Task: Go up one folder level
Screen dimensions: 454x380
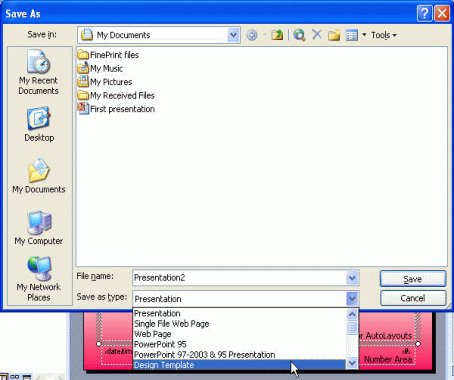Action: pyautogui.click(x=277, y=35)
